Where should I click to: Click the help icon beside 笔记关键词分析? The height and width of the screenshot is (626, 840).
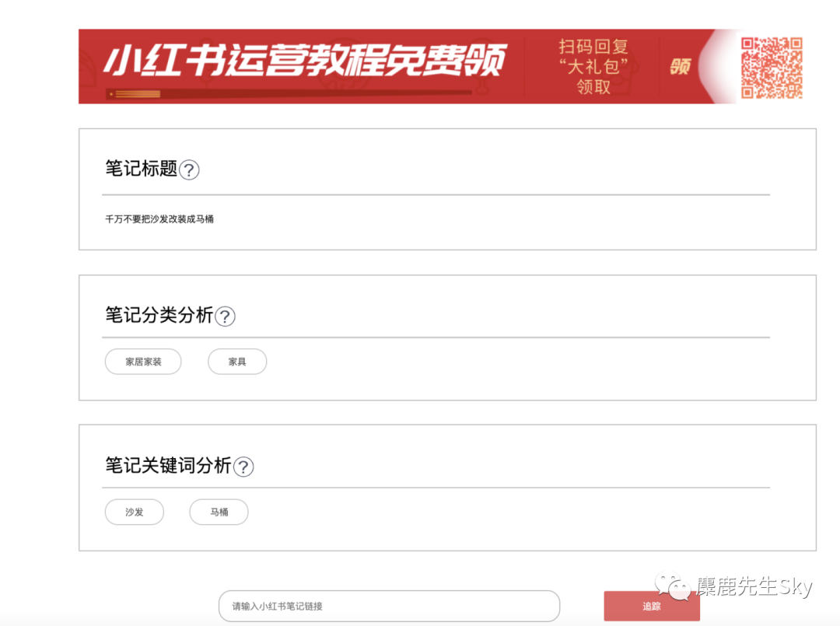[x=243, y=467]
